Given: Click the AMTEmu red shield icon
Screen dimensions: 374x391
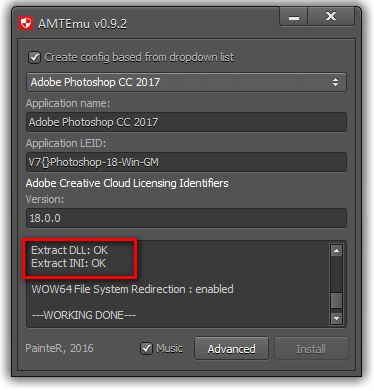Looking at the screenshot, I should 26,23.
